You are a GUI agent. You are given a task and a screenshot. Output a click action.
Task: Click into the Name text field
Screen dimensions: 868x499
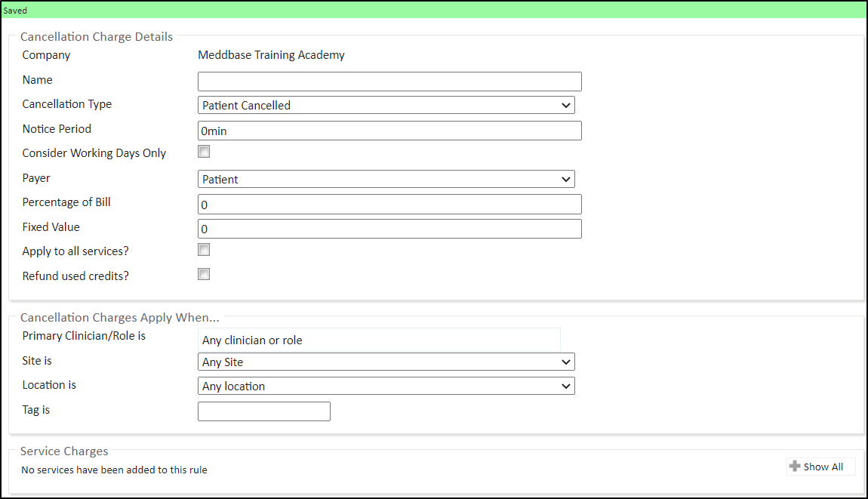[x=389, y=82]
